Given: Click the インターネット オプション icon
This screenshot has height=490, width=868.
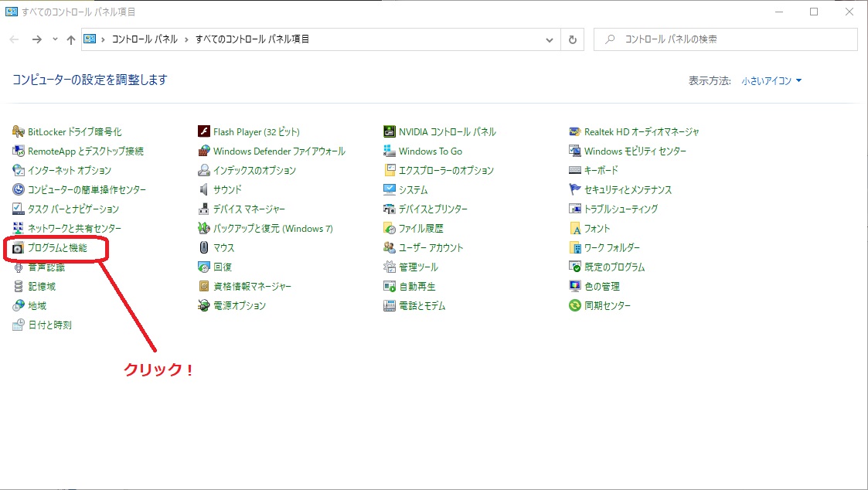Looking at the screenshot, I should pyautogui.click(x=19, y=171).
